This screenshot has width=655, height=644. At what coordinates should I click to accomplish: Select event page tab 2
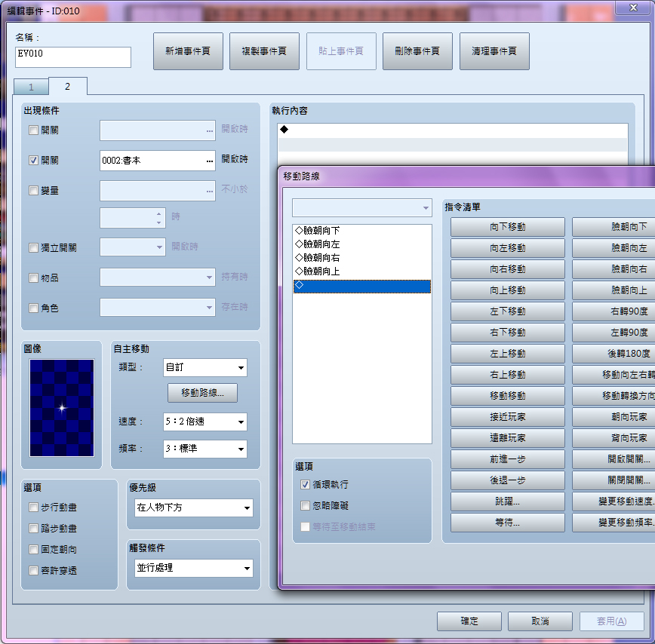tap(68, 86)
